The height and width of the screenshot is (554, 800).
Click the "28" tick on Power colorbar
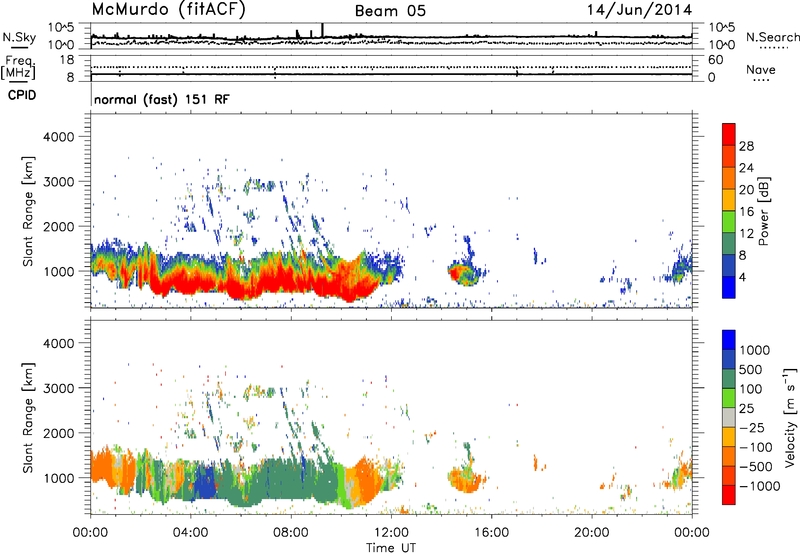[746, 146]
